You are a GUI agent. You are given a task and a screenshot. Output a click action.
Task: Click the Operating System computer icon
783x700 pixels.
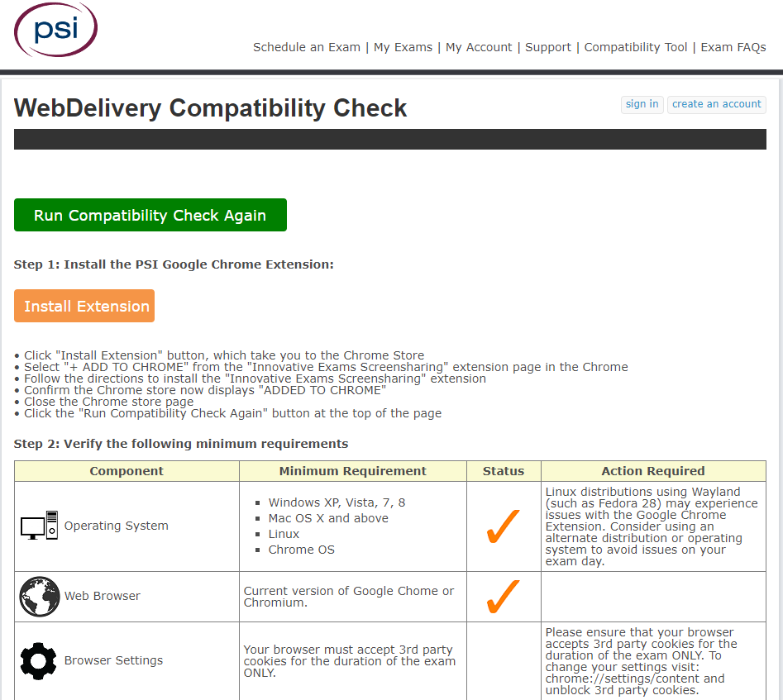tap(40, 526)
